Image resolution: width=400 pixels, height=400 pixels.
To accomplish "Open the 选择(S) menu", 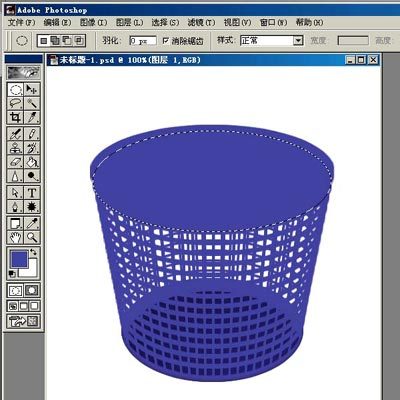I will (x=165, y=23).
